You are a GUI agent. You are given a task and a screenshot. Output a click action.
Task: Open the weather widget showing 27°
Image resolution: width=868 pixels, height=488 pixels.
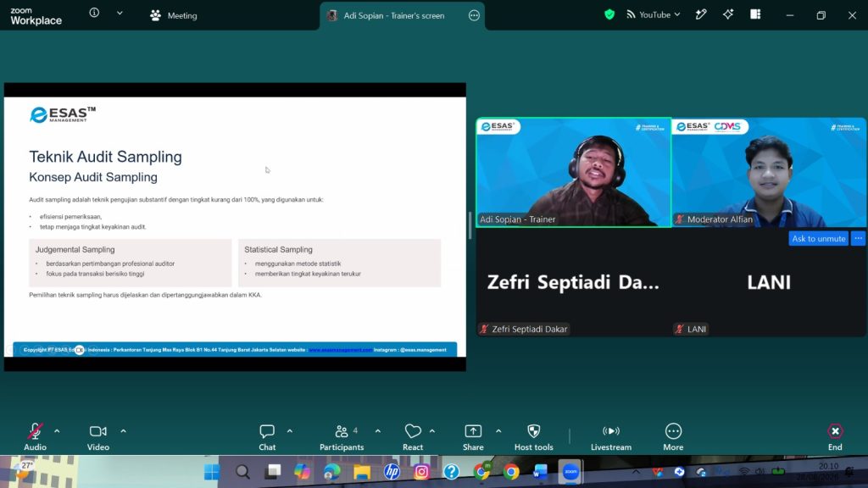(26, 469)
